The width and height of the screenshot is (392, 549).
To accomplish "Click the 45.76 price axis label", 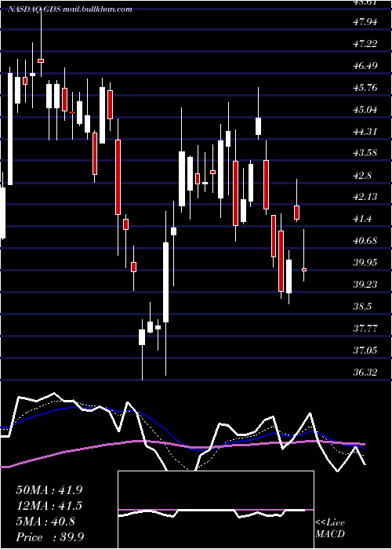I will tap(365, 88).
